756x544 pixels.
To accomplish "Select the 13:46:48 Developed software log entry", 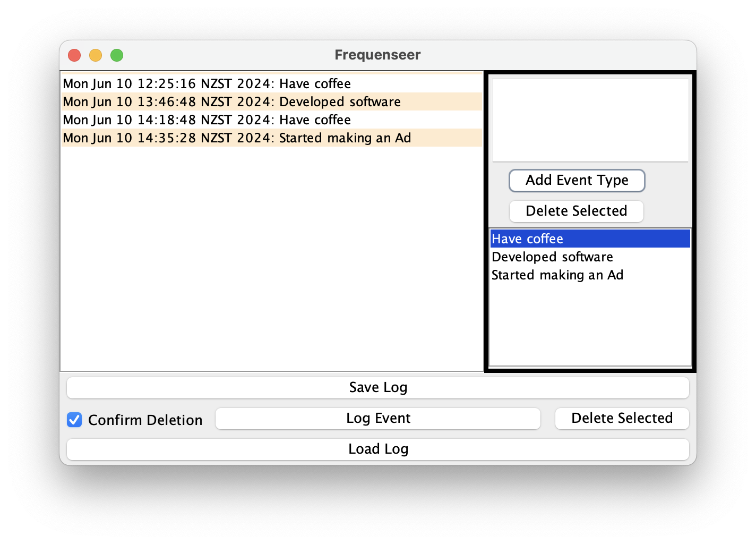I will (x=231, y=102).
